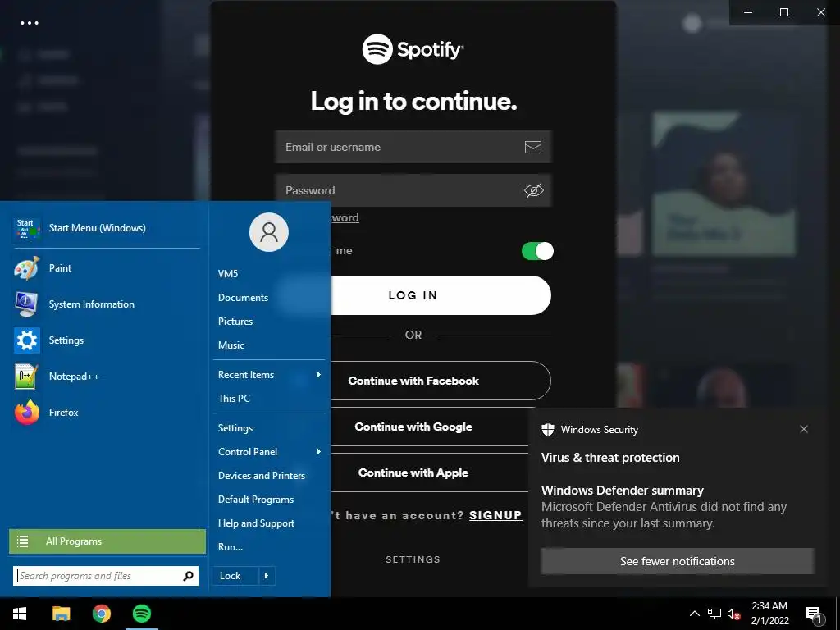Image resolution: width=840 pixels, height=630 pixels.
Task: Click the muted volume icon in tray
Action: point(733,614)
